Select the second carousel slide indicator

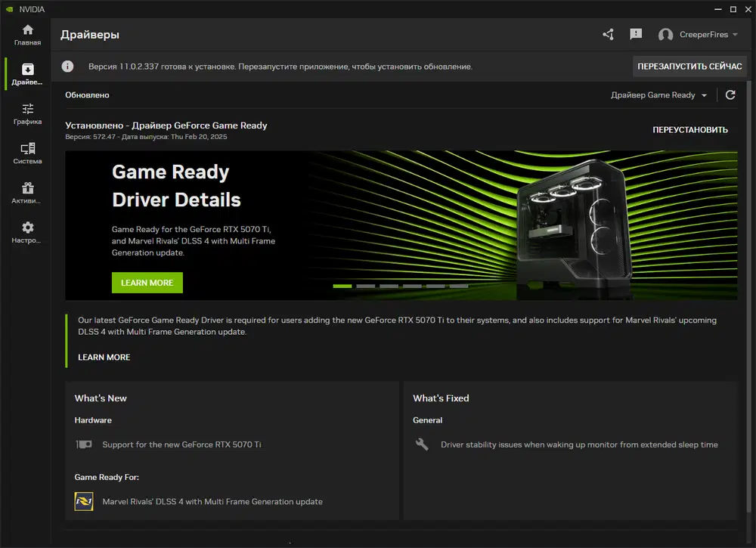pos(365,286)
